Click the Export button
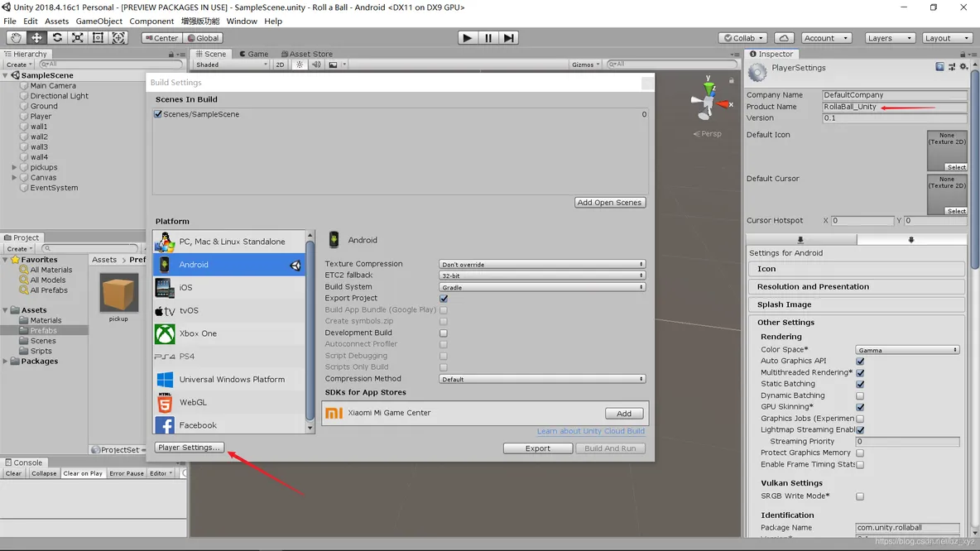Viewport: 980px width, 551px height. 537,448
